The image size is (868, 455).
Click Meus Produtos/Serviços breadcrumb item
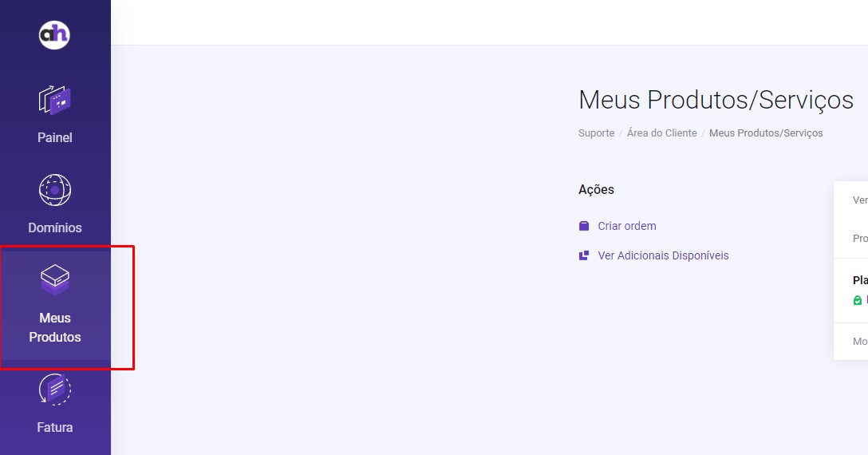tap(765, 133)
